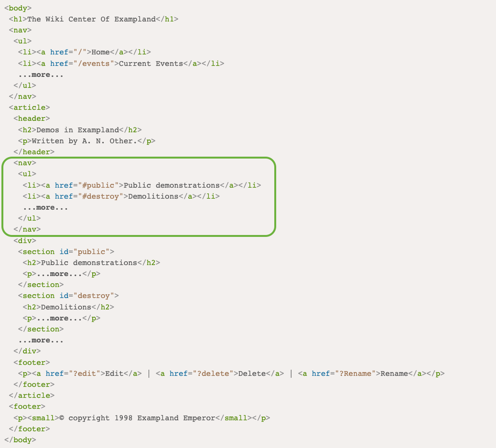Image resolution: width=496 pixels, height=448 pixels.
Task: Click the '?Rename' Rename anchor
Action: 362,373
